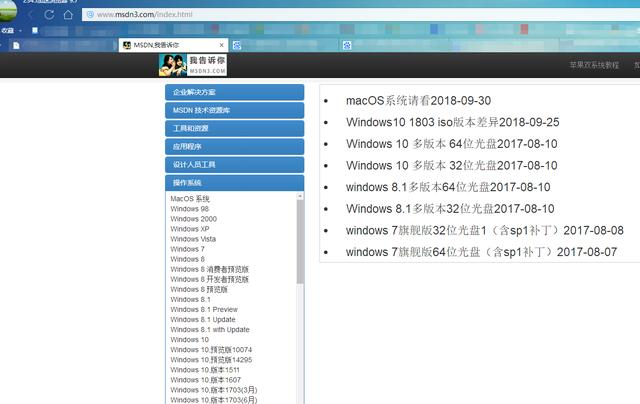This screenshot has height=404, width=640.
Task: Expand the 工具和资源 section
Action: 235,128
